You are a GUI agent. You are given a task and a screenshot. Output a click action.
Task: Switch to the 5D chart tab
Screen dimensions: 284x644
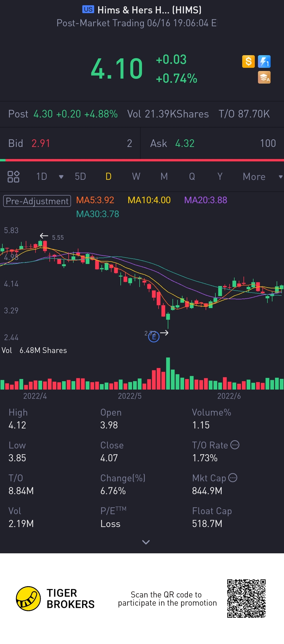click(x=80, y=177)
